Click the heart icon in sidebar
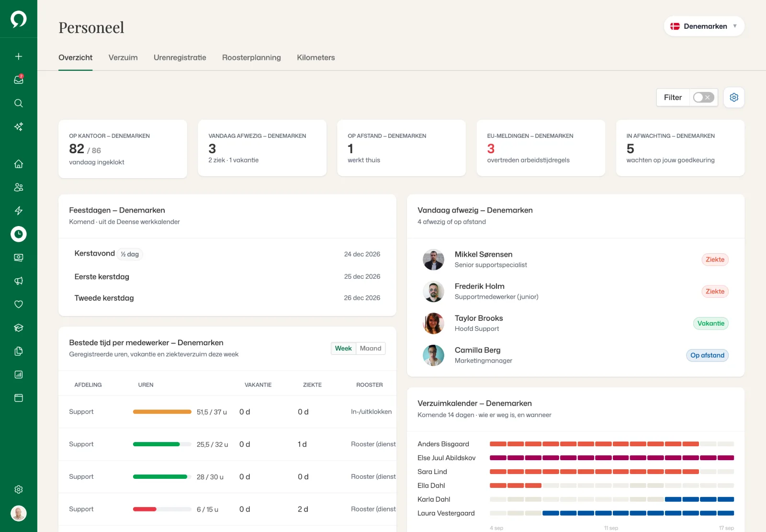The image size is (766, 532). (x=19, y=304)
